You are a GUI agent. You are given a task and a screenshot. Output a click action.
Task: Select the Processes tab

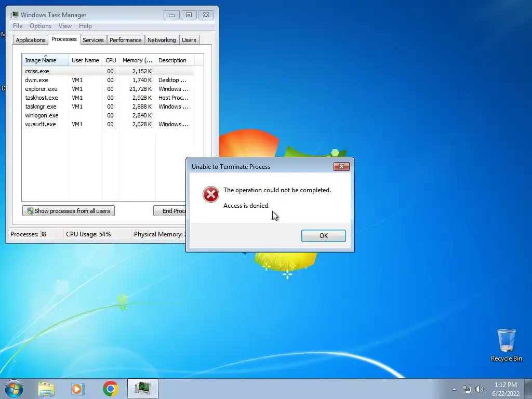pyautogui.click(x=64, y=39)
